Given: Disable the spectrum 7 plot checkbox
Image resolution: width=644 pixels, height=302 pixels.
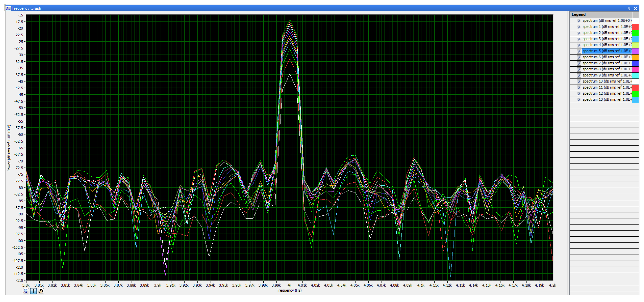Looking at the screenshot, I should (579, 63).
